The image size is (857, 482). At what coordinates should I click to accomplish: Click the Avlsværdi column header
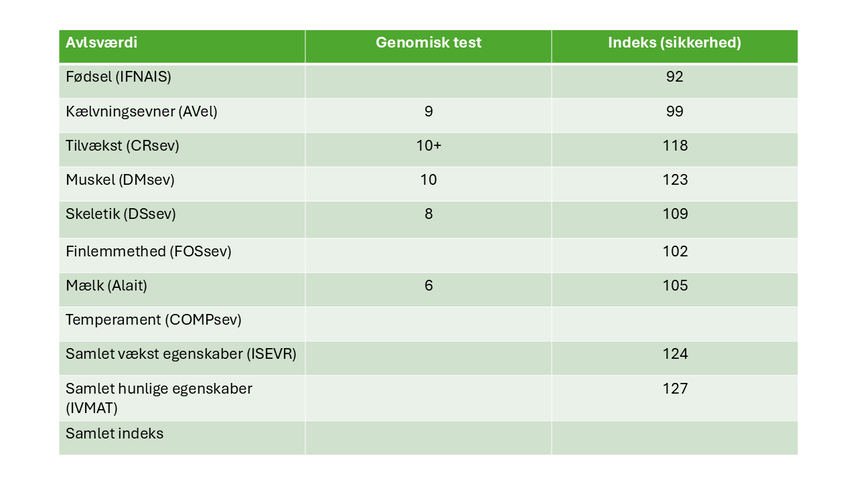[101, 43]
